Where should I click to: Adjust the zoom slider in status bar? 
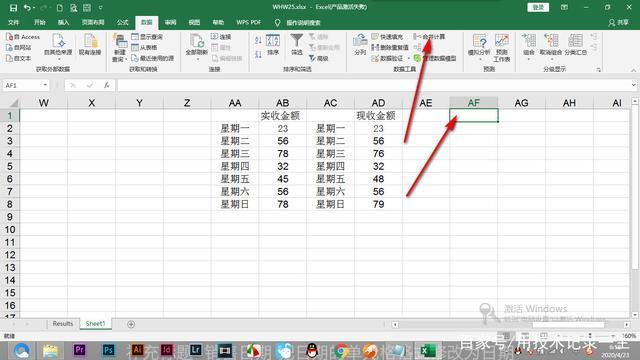pyautogui.click(x=589, y=336)
